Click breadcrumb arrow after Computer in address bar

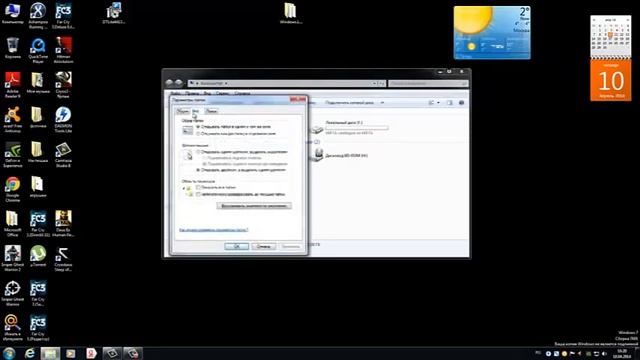click(226, 83)
